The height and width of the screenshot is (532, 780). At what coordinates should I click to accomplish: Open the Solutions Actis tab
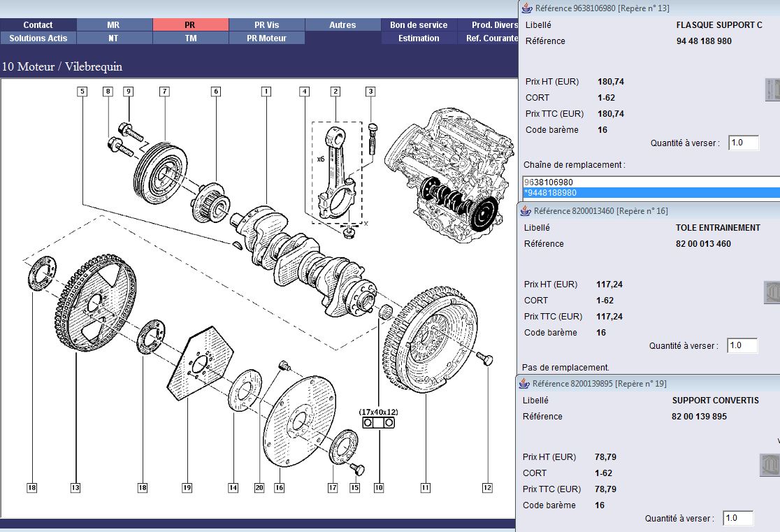point(38,38)
